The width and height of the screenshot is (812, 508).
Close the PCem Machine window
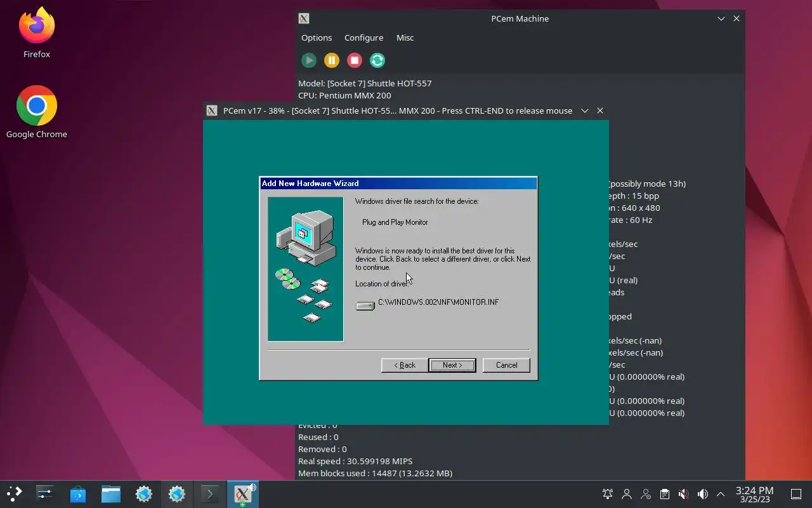(x=737, y=18)
